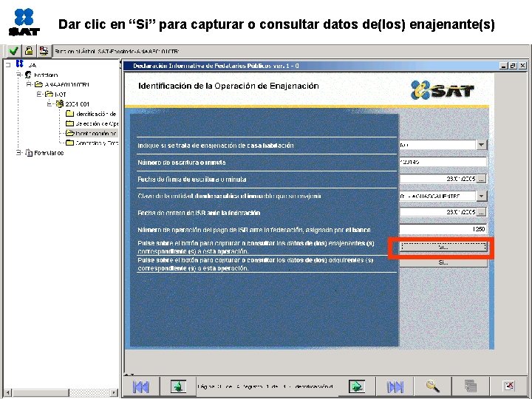
Task: Click the computer tree toolbar icon next to padlock
Action: (44, 51)
